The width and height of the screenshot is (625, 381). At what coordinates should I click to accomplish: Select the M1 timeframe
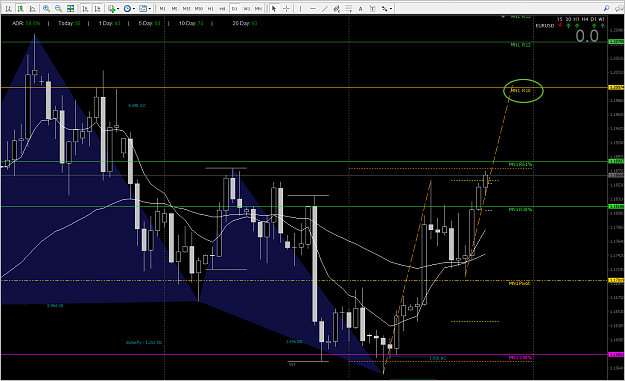coord(162,8)
